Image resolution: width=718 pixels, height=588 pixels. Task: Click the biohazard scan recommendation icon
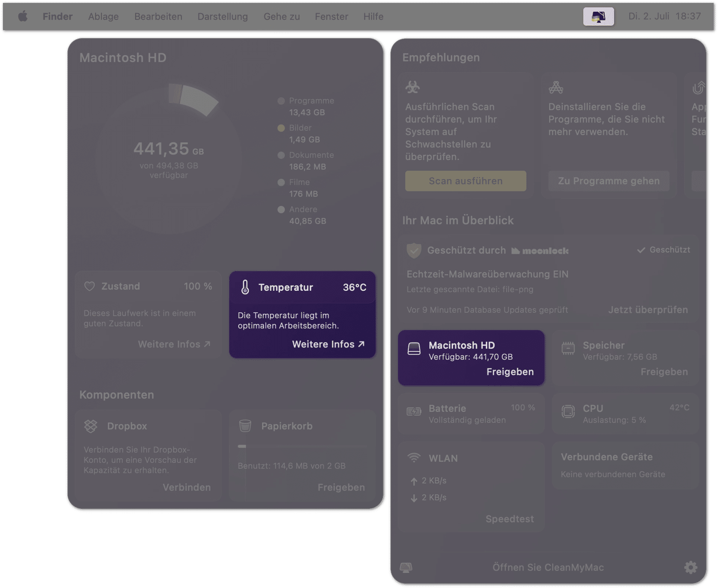(413, 87)
